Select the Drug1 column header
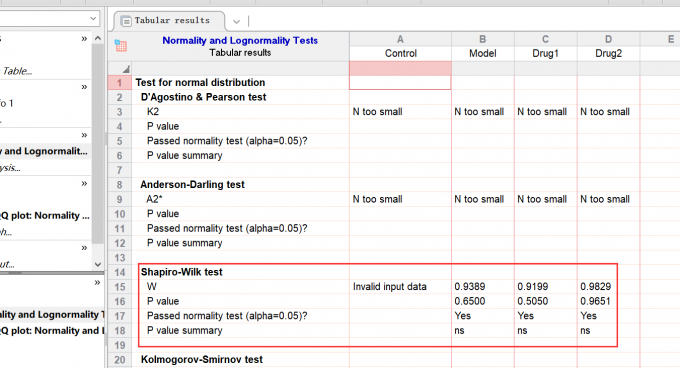The image size is (680, 368). tap(546, 53)
